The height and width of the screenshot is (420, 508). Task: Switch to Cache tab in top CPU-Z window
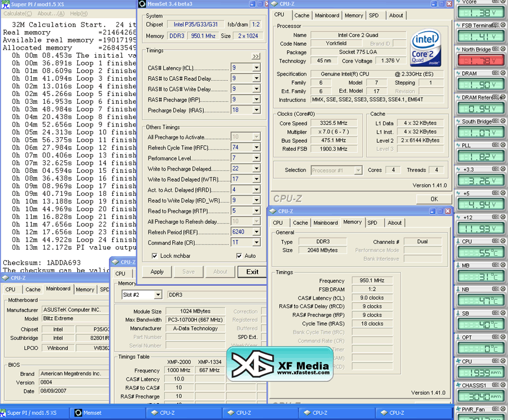(301, 15)
